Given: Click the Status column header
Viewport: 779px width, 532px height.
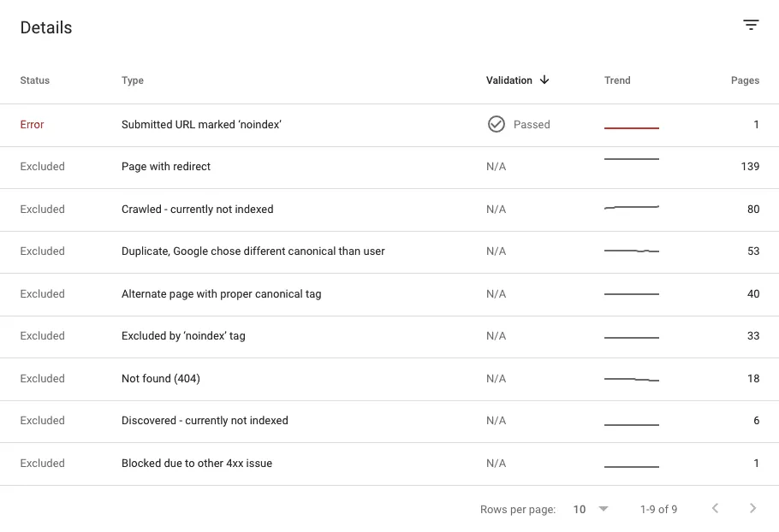Looking at the screenshot, I should [34, 80].
